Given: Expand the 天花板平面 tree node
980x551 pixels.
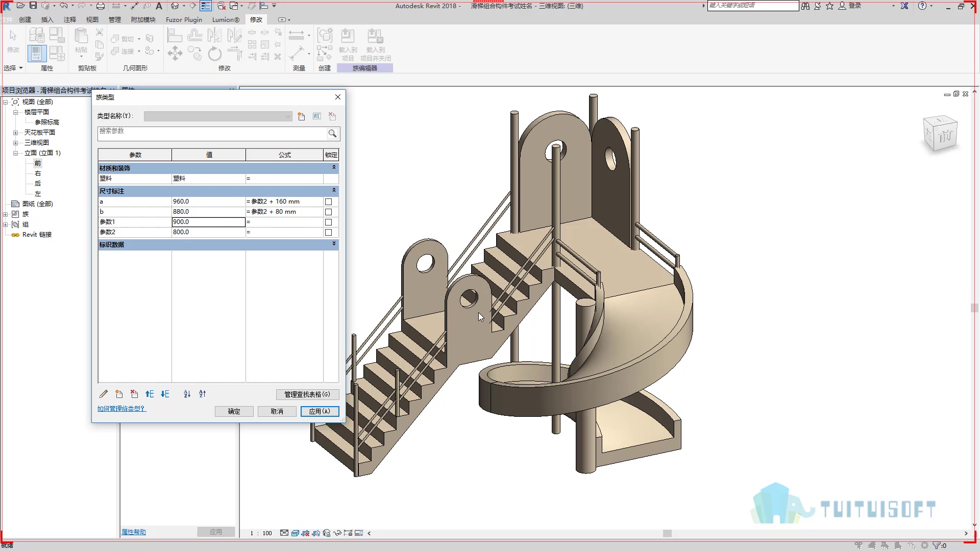Looking at the screenshot, I should pyautogui.click(x=15, y=133).
